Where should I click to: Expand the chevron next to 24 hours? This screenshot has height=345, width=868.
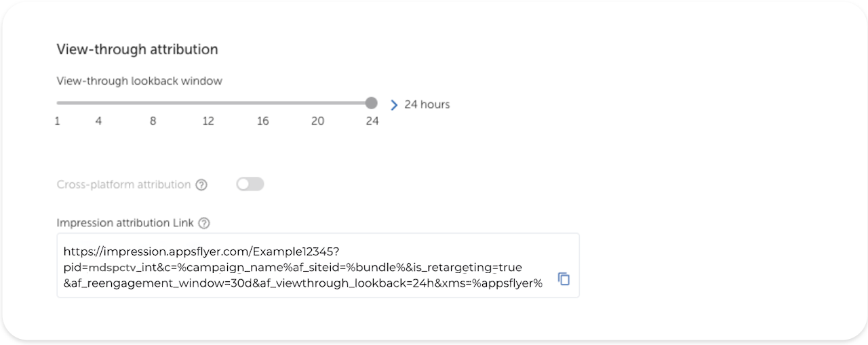pos(394,104)
